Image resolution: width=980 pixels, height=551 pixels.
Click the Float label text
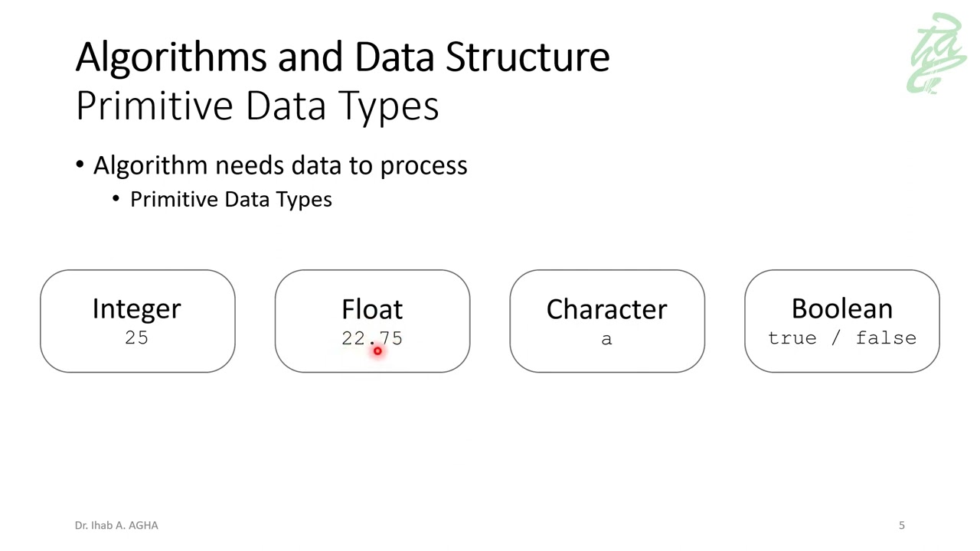[372, 308]
